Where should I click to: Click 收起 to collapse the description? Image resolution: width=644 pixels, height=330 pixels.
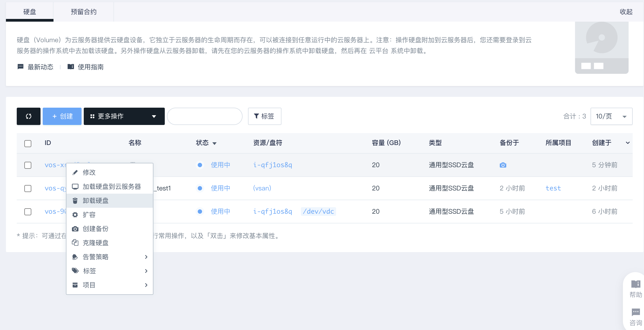coord(626,12)
